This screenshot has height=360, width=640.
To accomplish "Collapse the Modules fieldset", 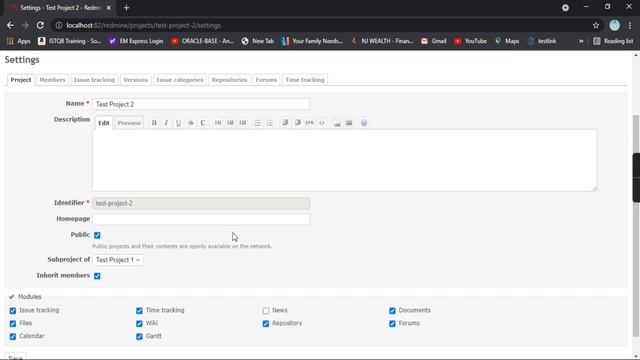I will [25, 297].
